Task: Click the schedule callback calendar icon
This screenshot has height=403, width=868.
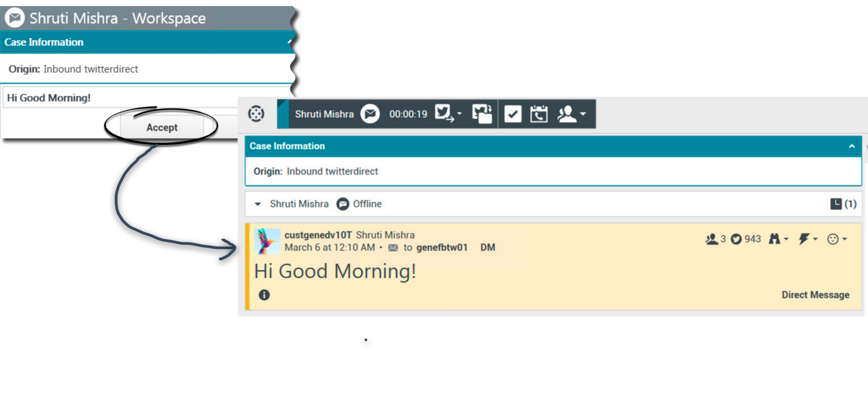Action: pyautogui.click(x=539, y=114)
